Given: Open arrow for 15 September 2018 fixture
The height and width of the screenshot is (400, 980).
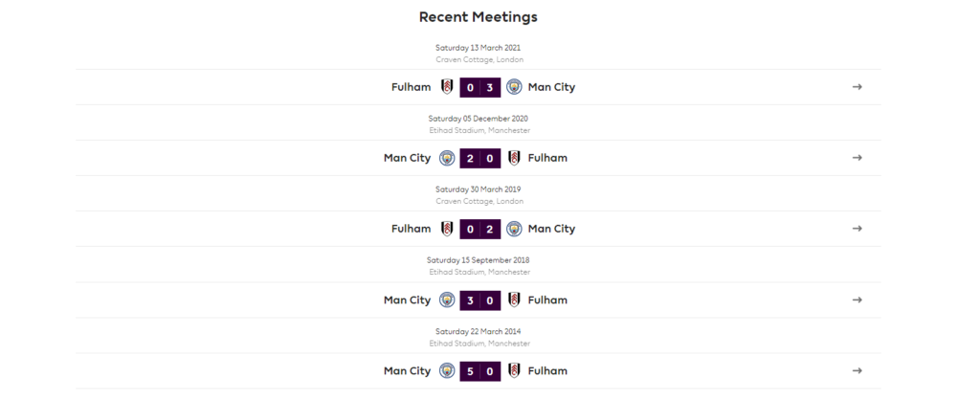Looking at the screenshot, I should coord(857,300).
